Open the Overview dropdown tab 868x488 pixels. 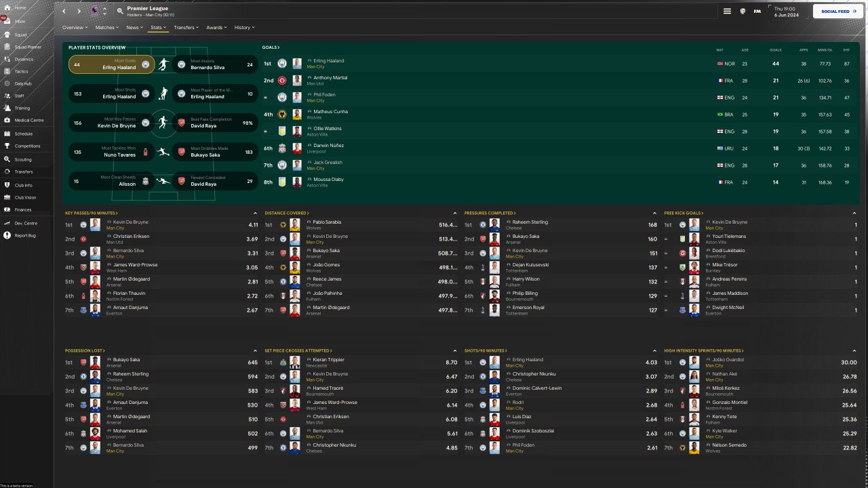pos(75,28)
